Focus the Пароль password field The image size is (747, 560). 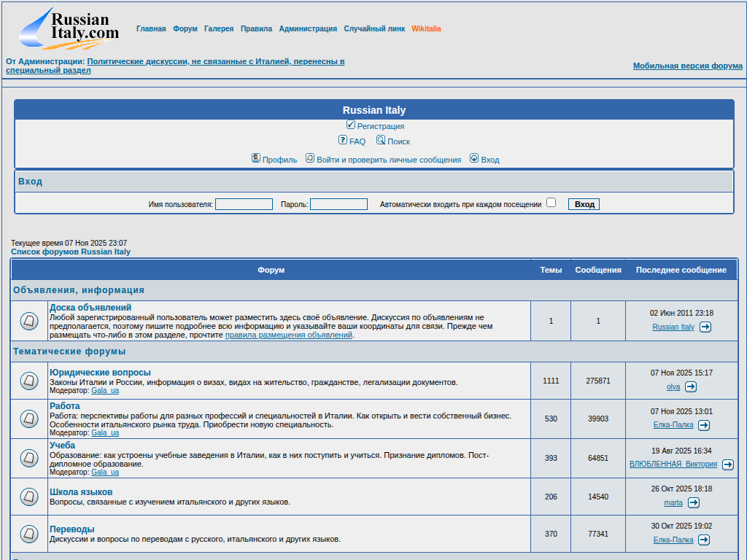(x=338, y=204)
